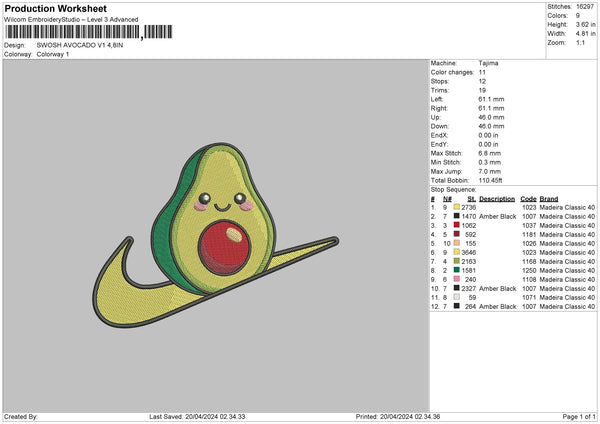The width and height of the screenshot is (600, 424).
Task: Select 'Amber Black' in the 2327 stitch row
Action: (x=497, y=288)
